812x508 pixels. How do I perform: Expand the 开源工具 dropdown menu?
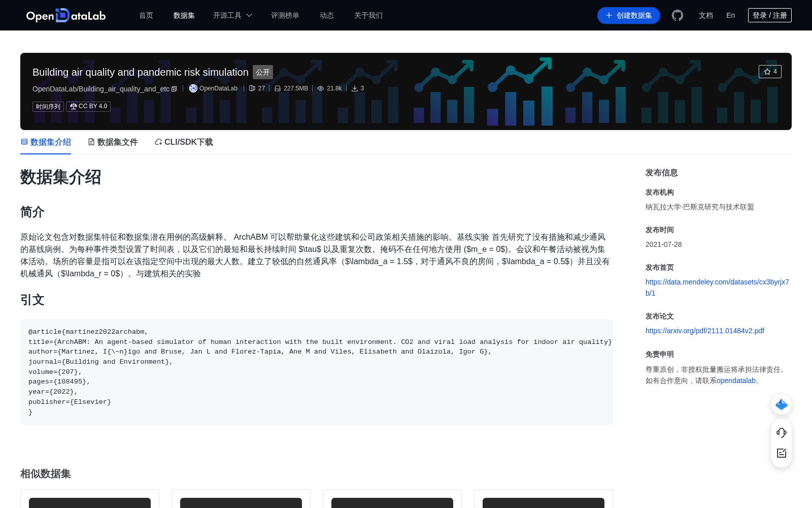232,15
